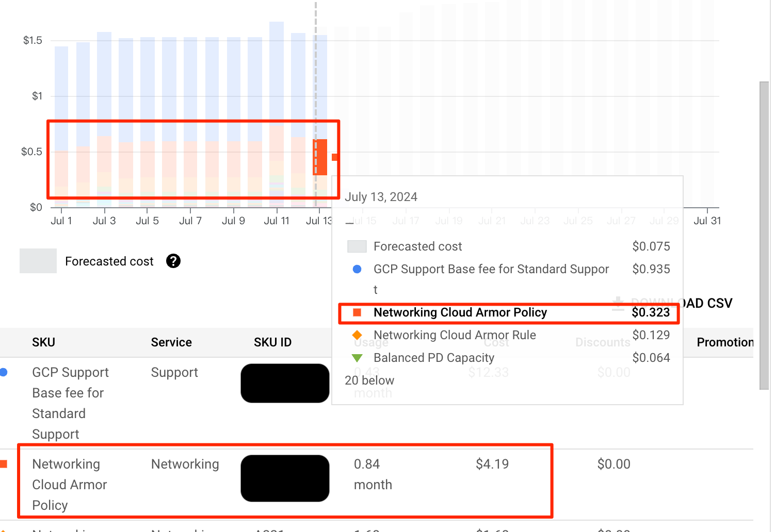Sort by the SKU ID column header
The image size is (775, 532).
click(272, 342)
